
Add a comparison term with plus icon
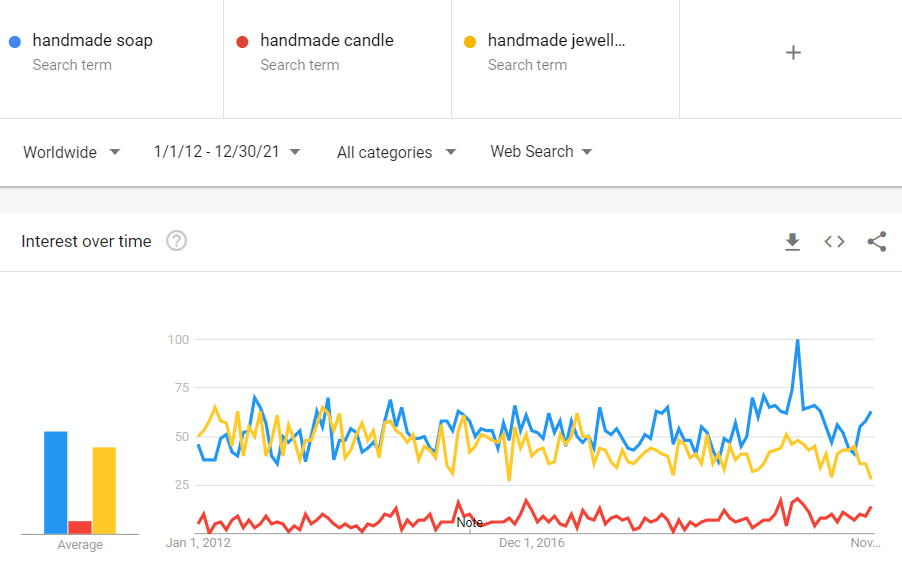793,52
